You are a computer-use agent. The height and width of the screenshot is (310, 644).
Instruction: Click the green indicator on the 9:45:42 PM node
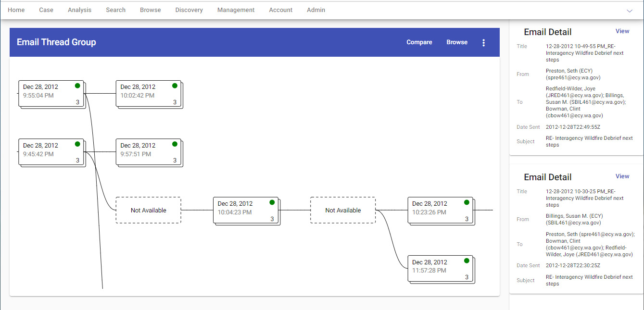pyautogui.click(x=77, y=144)
